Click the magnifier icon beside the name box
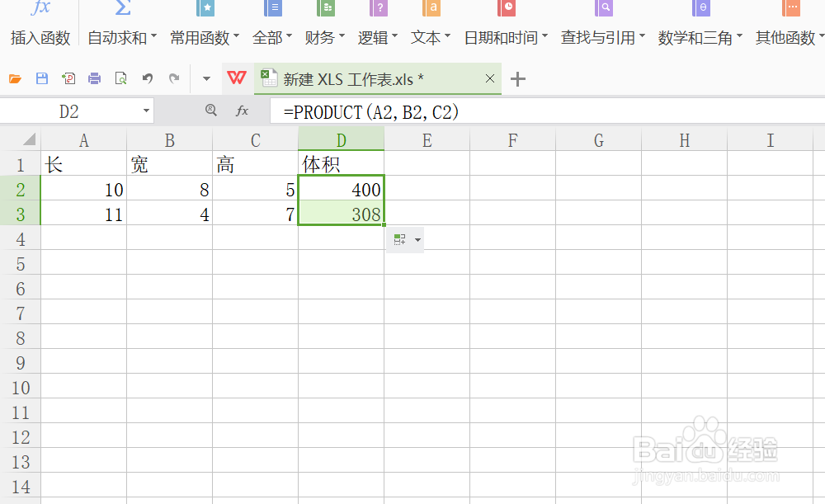This screenshot has width=825, height=504. click(x=211, y=110)
